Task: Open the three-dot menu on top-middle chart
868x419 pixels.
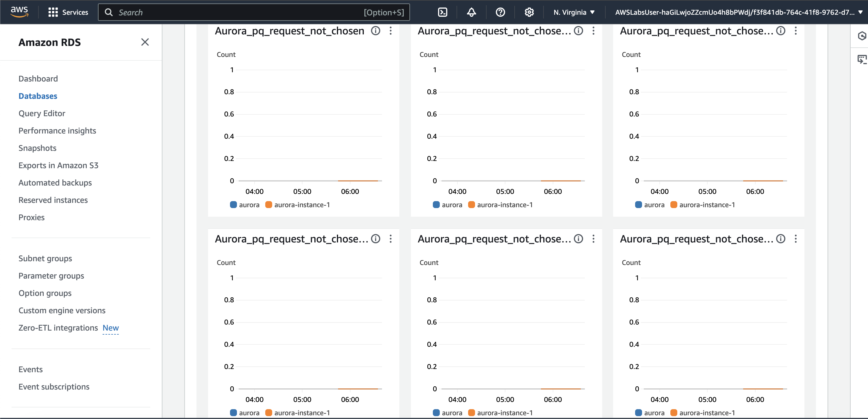Action: click(x=593, y=31)
